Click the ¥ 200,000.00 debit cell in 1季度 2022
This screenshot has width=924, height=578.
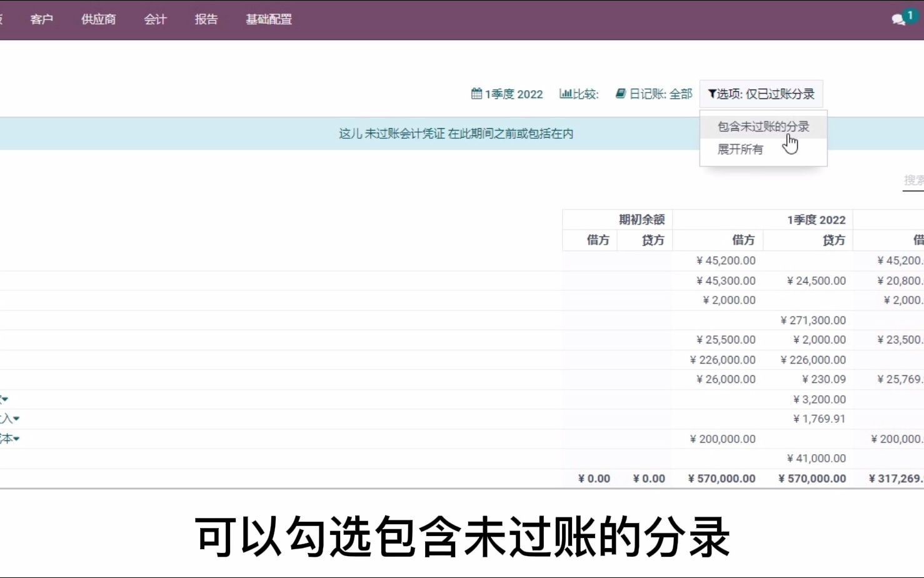click(x=723, y=439)
